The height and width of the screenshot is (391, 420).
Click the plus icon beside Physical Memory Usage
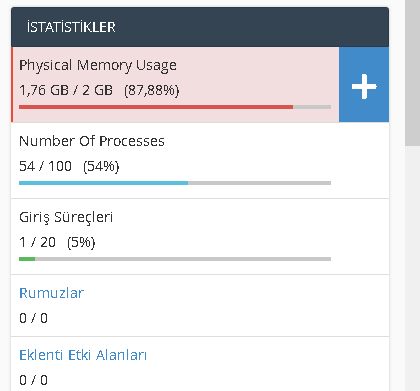coord(364,85)
